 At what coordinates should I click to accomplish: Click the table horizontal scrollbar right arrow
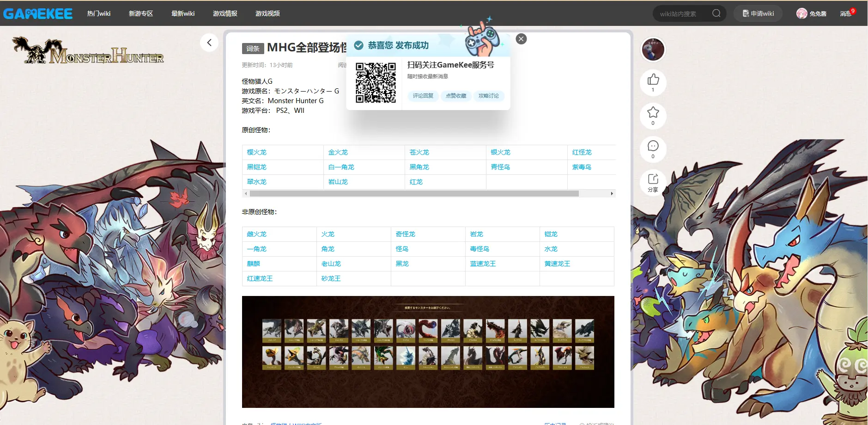[612, 193]
